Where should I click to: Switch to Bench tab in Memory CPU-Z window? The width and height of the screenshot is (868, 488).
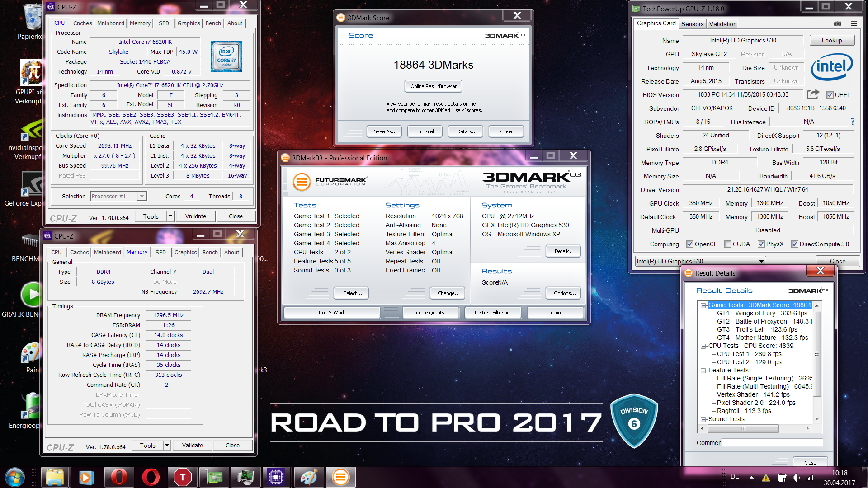[x=210, y=252]
